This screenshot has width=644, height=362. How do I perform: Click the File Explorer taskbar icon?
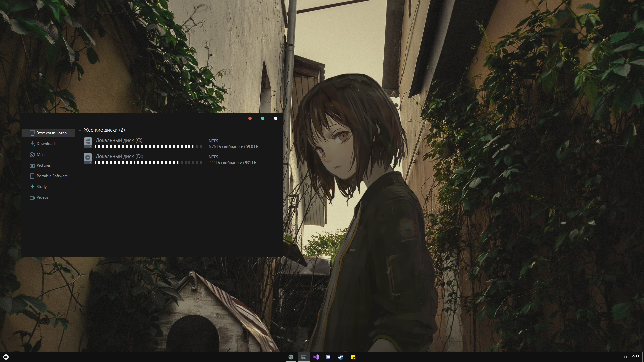[x=304, y=357]
